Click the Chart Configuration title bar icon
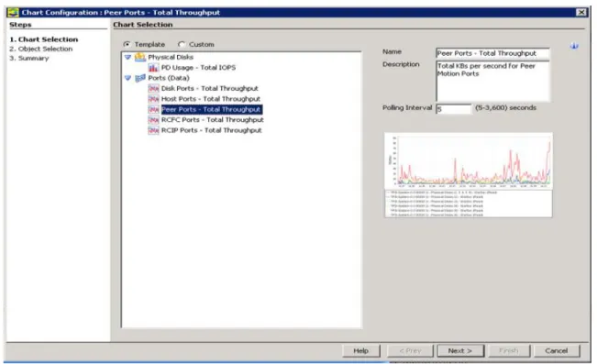The height and width of the screenshot is (364, 597). [13, 13]
